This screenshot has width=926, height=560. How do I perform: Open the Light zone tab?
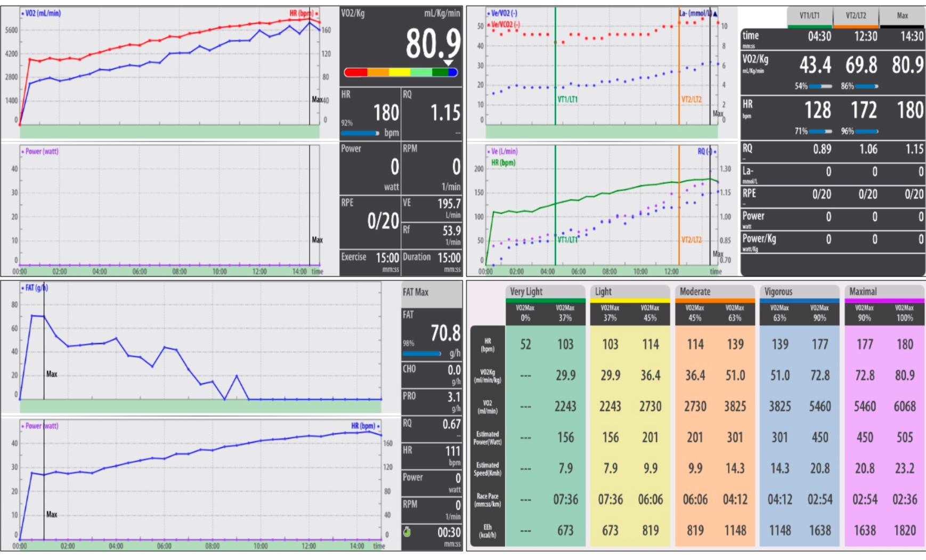630,292
